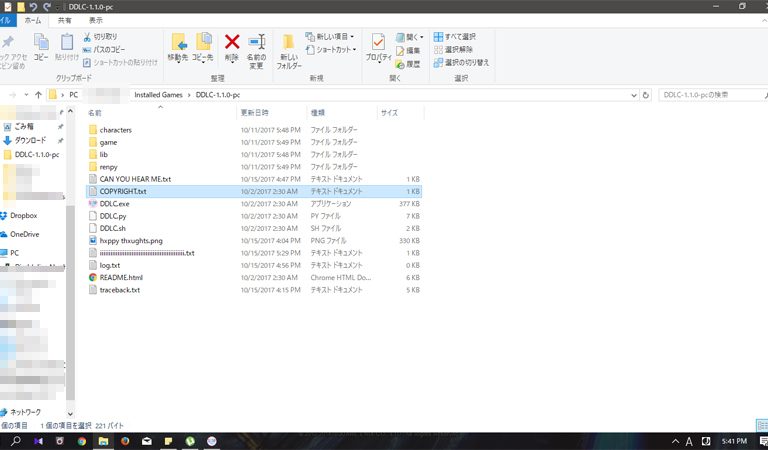Switch to the Share (共有) tab
The height and width of the screenshot is (450, 768).
tap(65, 20)
